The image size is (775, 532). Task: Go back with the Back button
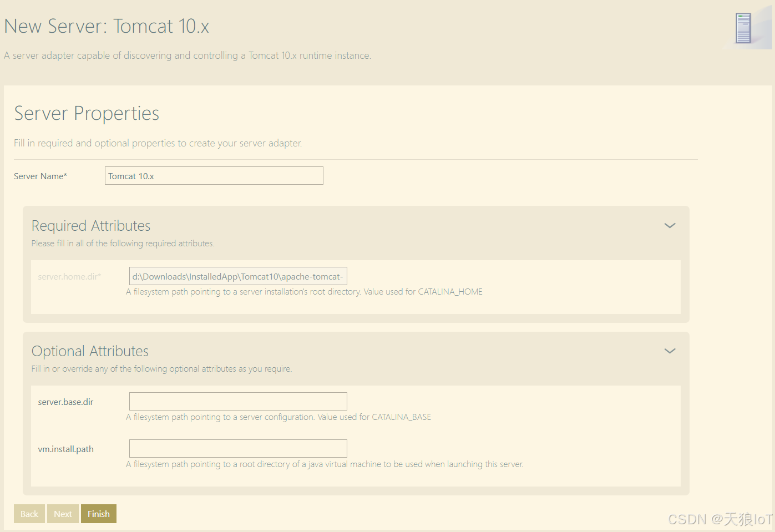tap(29, 514)
